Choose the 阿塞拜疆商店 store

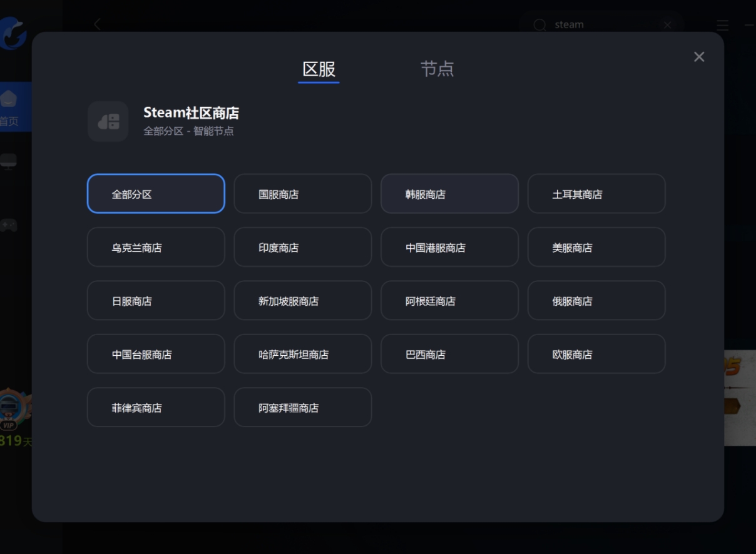pyautogui.click(x=302, y=407)
